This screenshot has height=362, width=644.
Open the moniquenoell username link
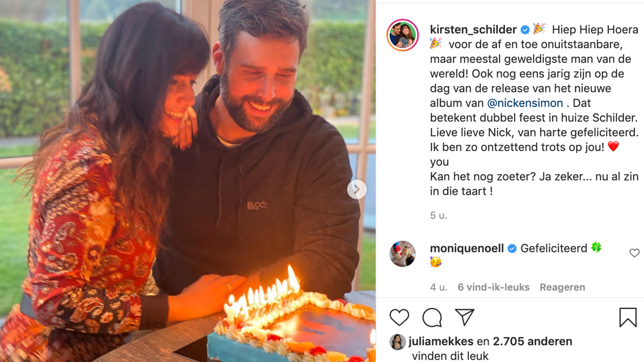(467, 248)
